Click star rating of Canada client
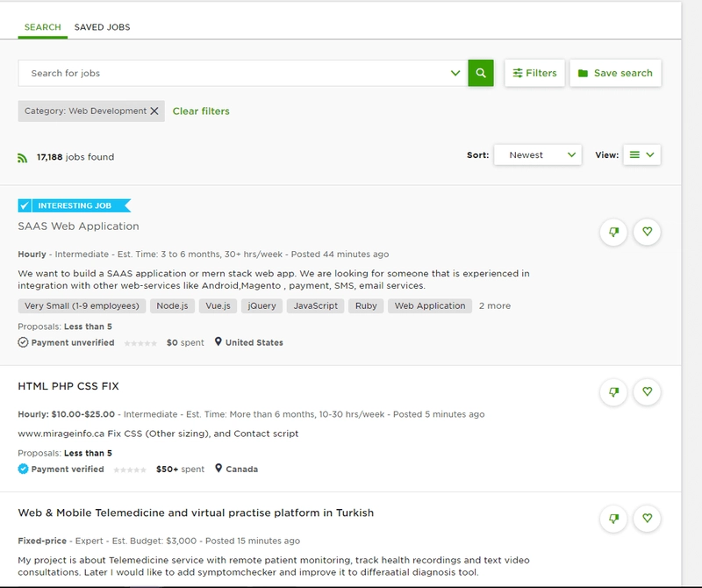The width and height of the screenshot is (702, 588). pos(130,470)
